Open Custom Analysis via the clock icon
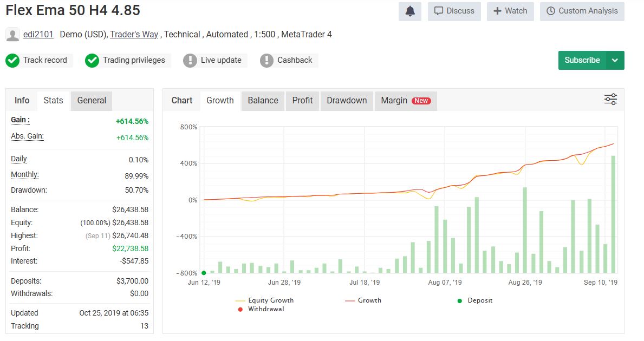Screen dimensions: 644x341 click(551, 11)
